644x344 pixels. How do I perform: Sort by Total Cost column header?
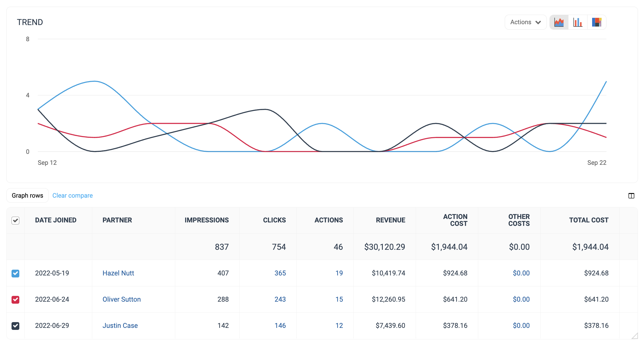tap(589, 220)
